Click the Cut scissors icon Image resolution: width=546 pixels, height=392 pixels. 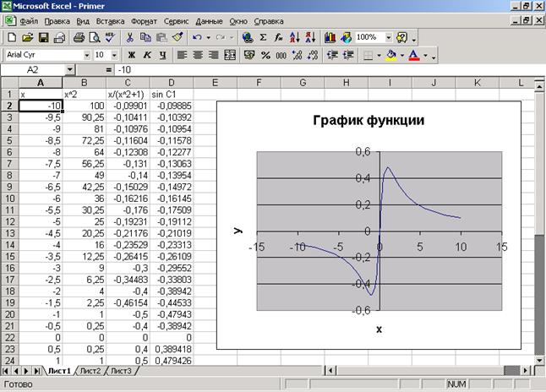tap(130, 37)
